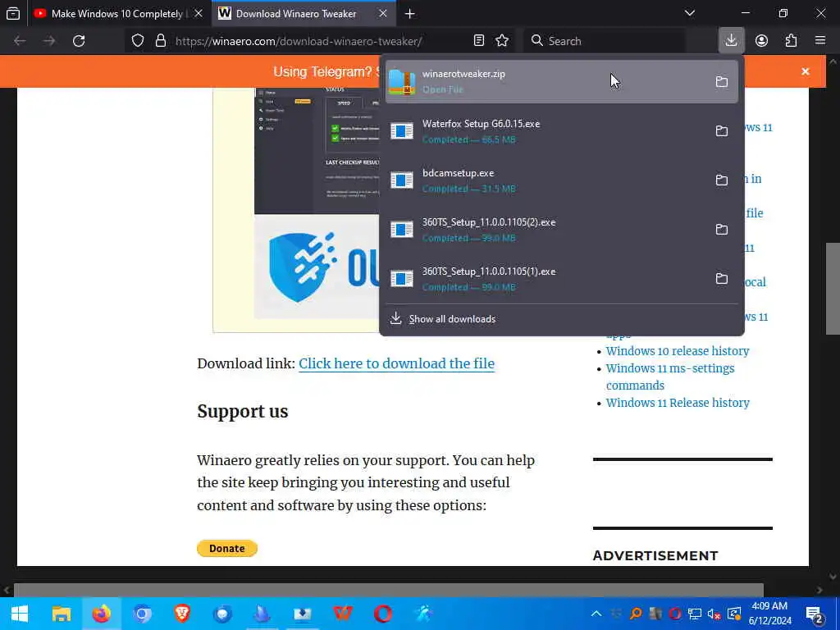Open the Firefox account icon

[x=761, y=41]
